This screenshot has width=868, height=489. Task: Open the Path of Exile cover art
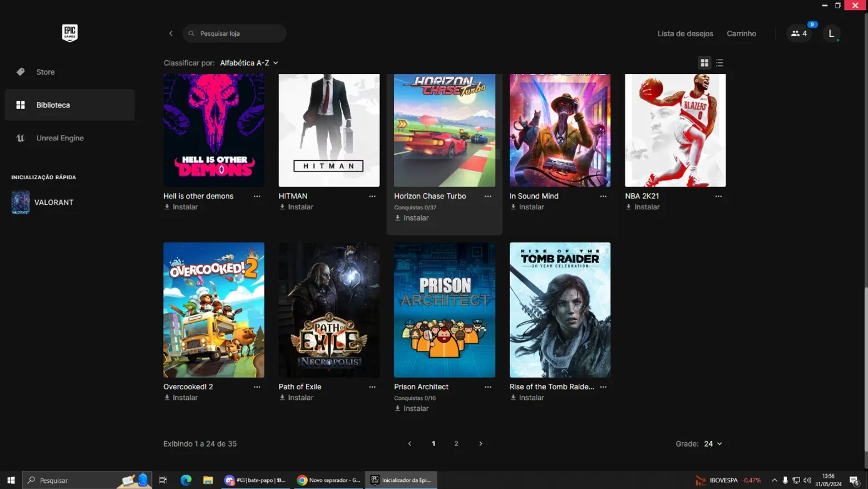coord(329,310)
